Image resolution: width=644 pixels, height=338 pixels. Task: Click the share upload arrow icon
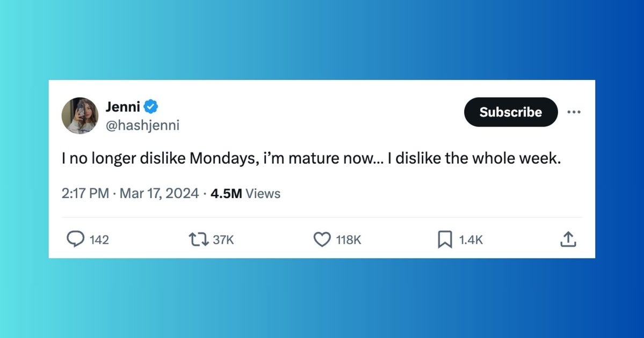[x=568, y=239]
